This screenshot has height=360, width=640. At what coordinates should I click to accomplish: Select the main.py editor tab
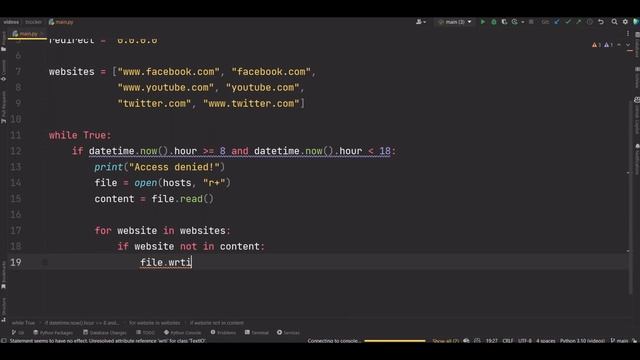click(27, 34)
